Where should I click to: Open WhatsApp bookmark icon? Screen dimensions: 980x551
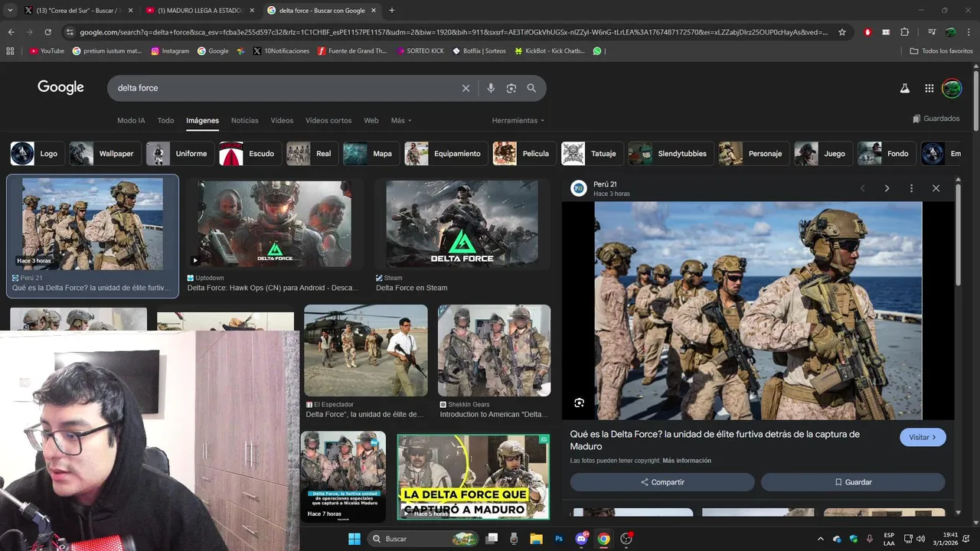click(x=597, y=51)
